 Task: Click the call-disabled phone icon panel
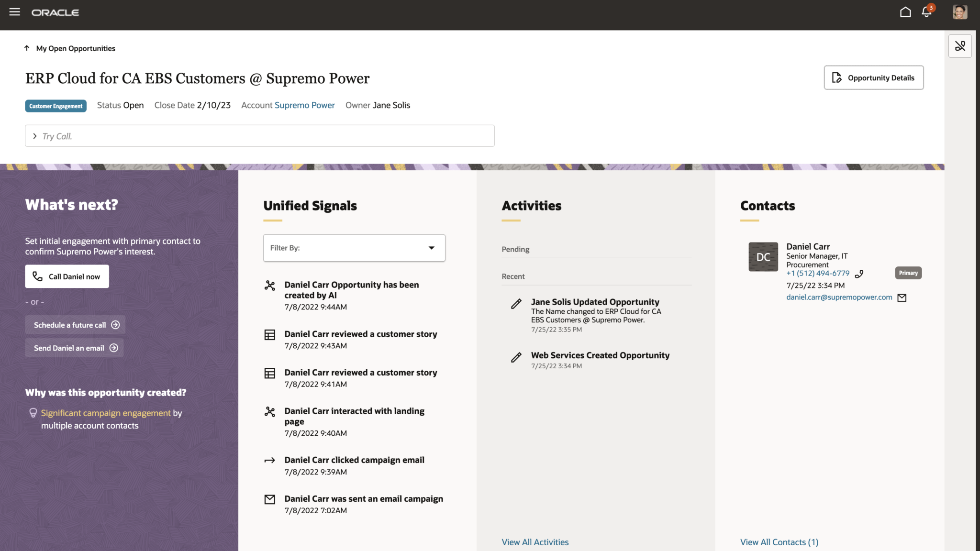959,46
